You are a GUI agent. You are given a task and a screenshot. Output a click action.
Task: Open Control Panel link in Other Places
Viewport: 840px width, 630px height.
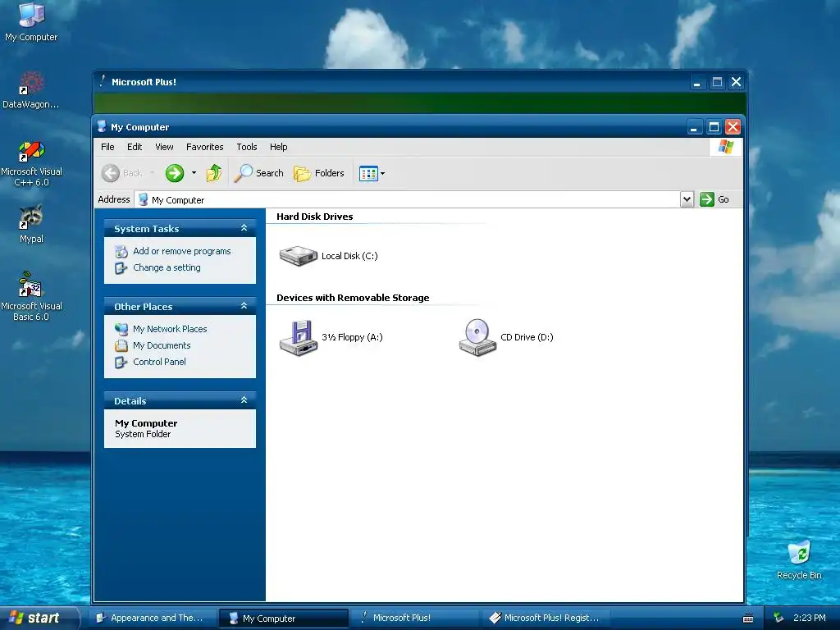pos(159,362)
